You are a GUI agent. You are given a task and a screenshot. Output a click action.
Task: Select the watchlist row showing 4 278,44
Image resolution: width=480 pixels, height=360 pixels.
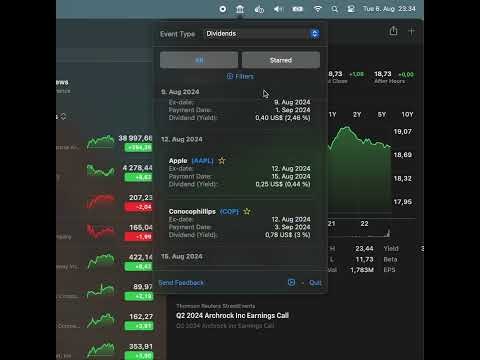104,172
